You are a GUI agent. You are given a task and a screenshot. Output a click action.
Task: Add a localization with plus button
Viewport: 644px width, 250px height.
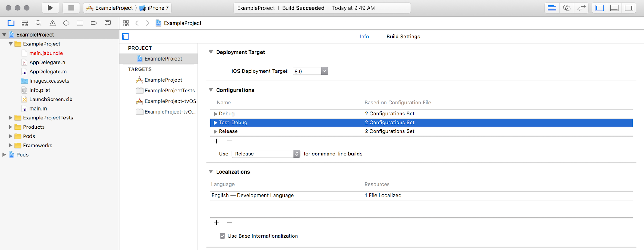coord(217,223)
